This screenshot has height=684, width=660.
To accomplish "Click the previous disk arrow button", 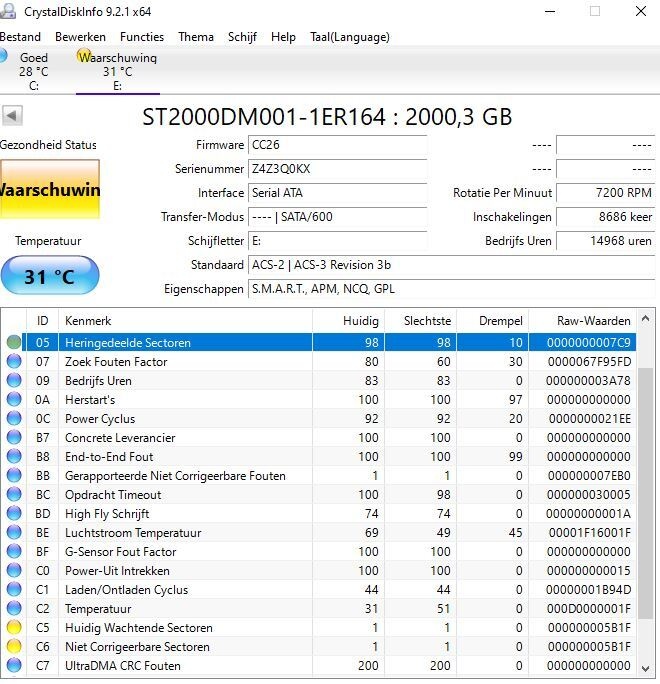I will tap(12, 116).
